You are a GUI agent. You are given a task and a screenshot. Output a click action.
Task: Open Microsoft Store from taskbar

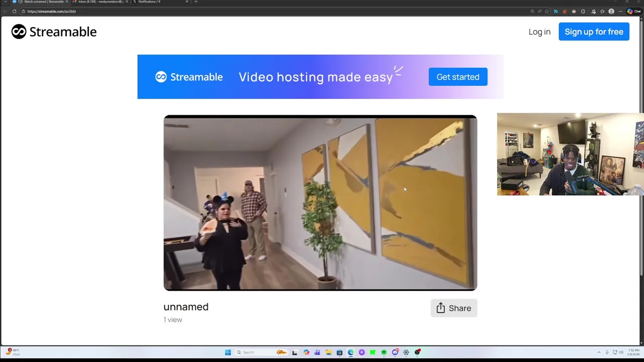point(340,352)
